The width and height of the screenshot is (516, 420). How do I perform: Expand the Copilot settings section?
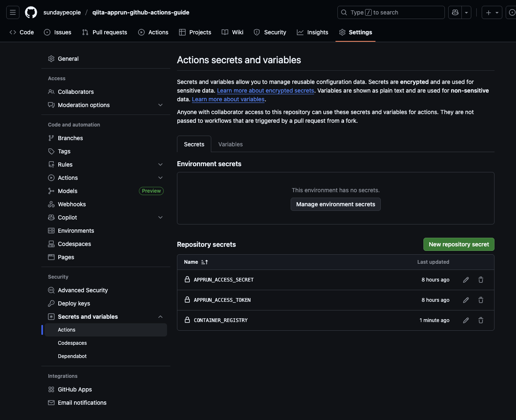click(x=160, y=217)
